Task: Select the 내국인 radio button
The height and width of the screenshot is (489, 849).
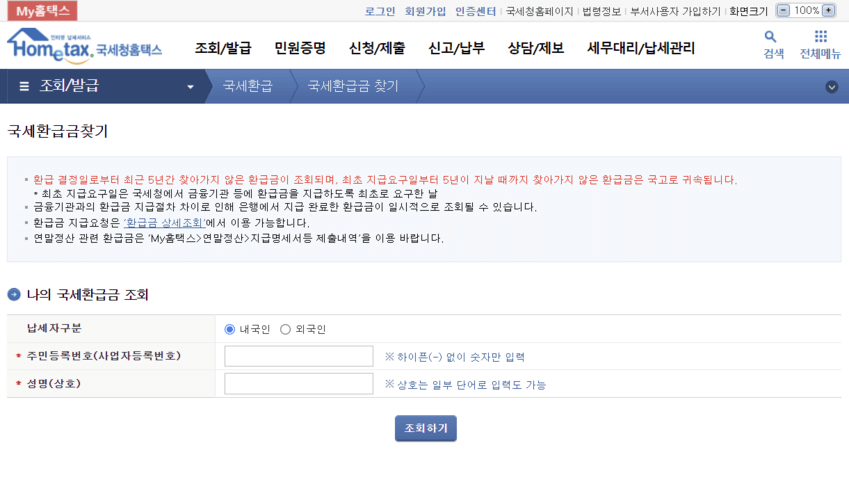Action: 230,329
